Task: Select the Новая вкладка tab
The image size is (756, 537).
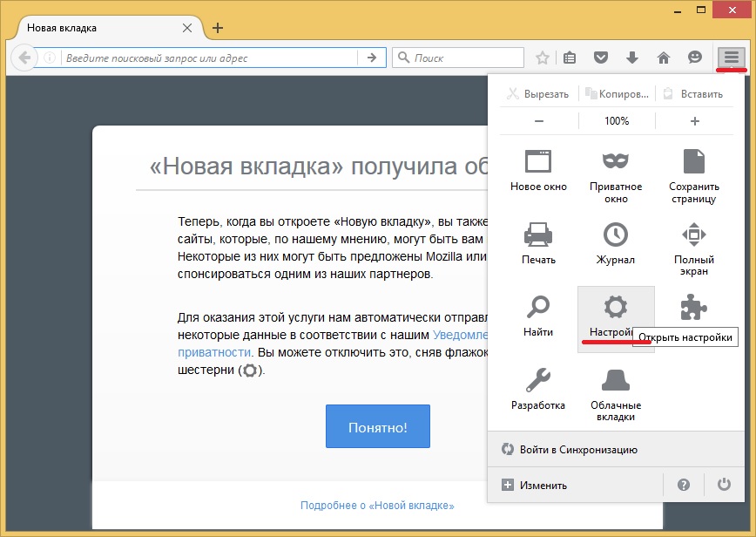Action: click(x=109, y=28)
